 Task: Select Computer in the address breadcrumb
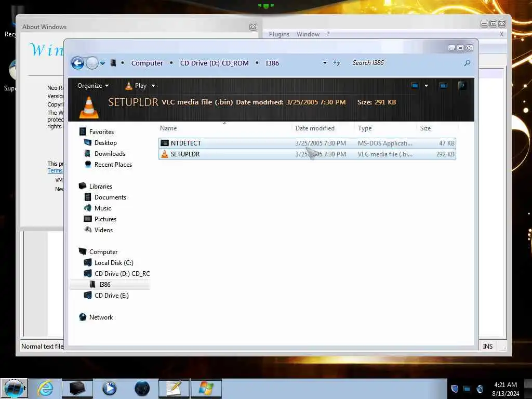coord(147,63)
